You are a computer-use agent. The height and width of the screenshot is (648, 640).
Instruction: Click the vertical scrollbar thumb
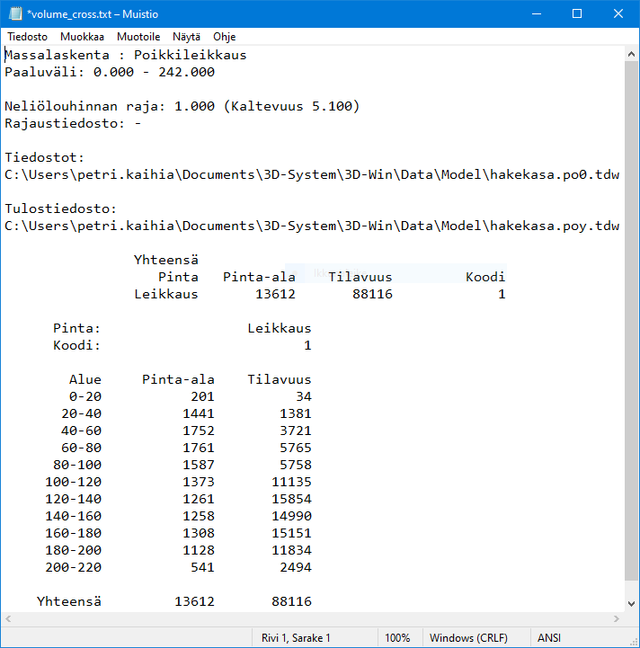(631, 320)
